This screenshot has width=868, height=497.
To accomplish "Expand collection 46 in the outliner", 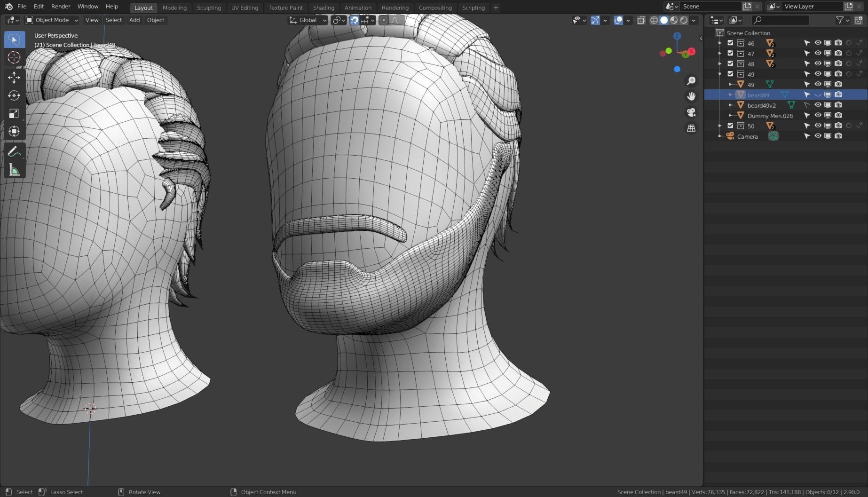I will (720, 43).
